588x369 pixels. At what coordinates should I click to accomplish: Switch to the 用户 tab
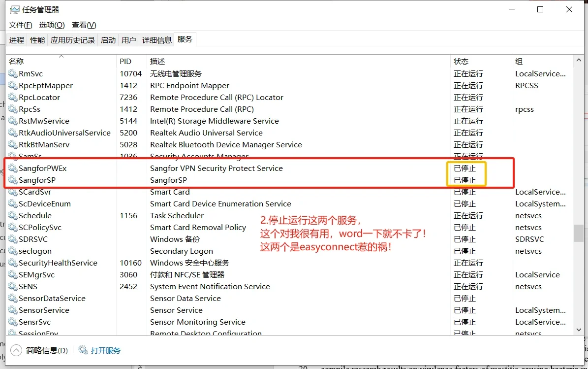point(128,40)
